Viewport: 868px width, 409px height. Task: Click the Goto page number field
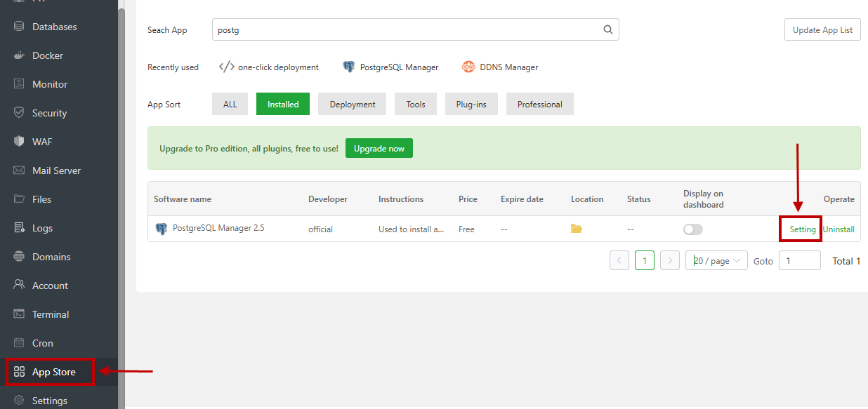(800, 260)
